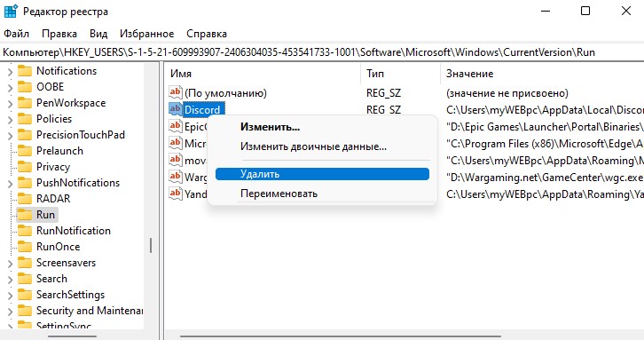Expand the PenWorkspace tree node
The height and width of the screenshot is (340, 644).
[11, 104]
